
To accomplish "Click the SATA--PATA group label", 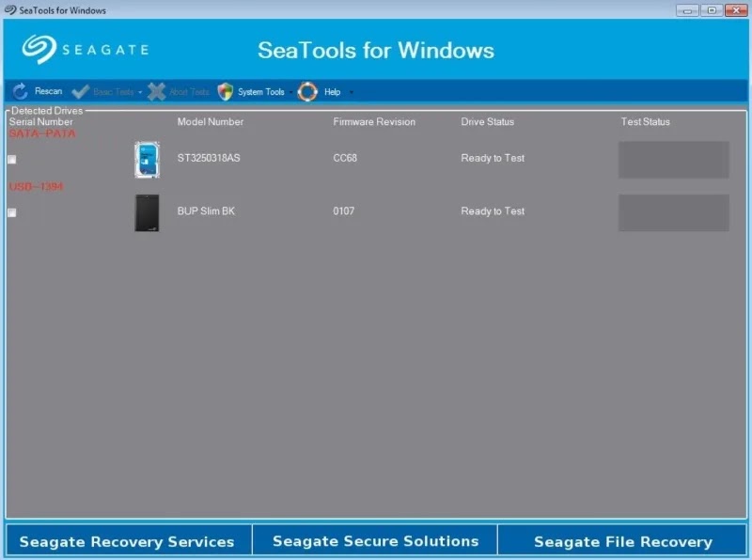I will pos(42,133).
